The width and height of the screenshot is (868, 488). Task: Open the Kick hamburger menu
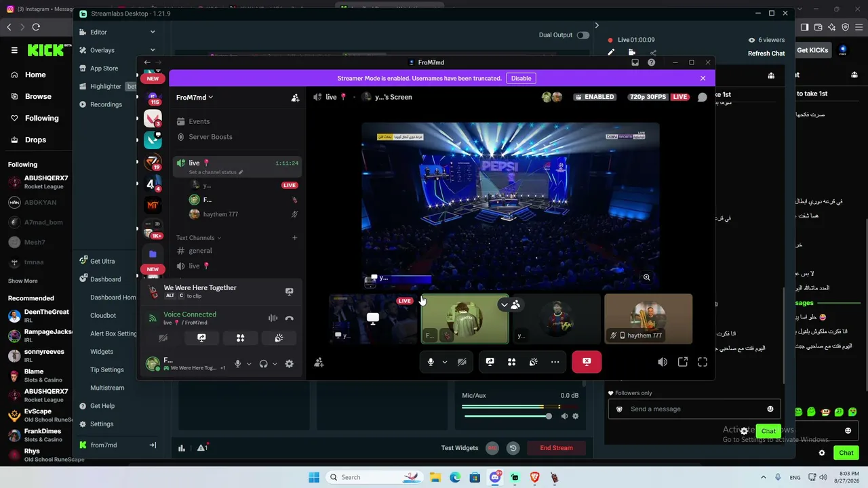[x=14, y=50]
